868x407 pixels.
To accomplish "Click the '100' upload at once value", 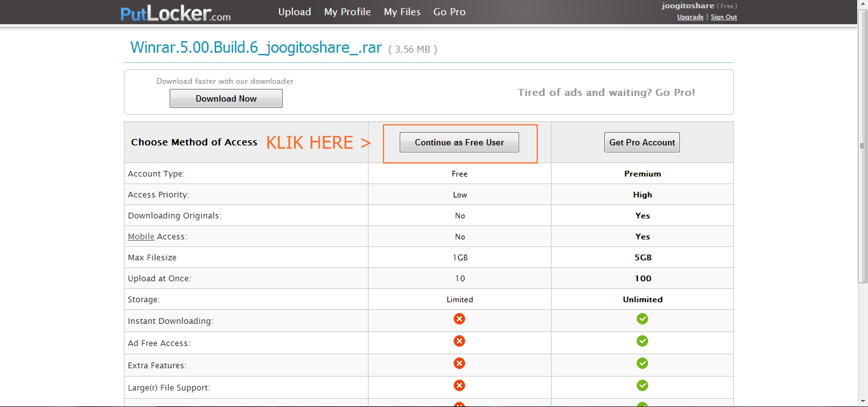I will click(x=642, y=279).
